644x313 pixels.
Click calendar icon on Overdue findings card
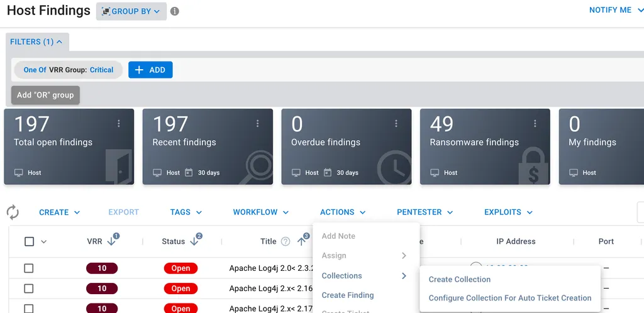point(327,172)
